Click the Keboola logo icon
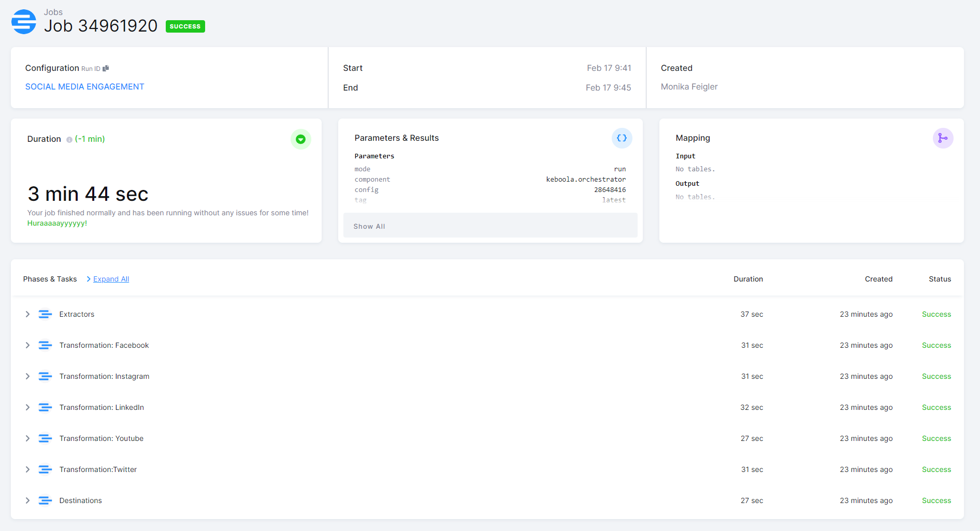This screenshot has width=980, height=531. [x=24, y=22]
